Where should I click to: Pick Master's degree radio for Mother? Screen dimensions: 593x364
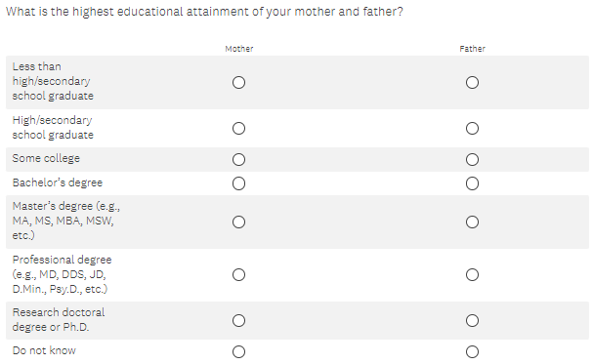(238, 222)
